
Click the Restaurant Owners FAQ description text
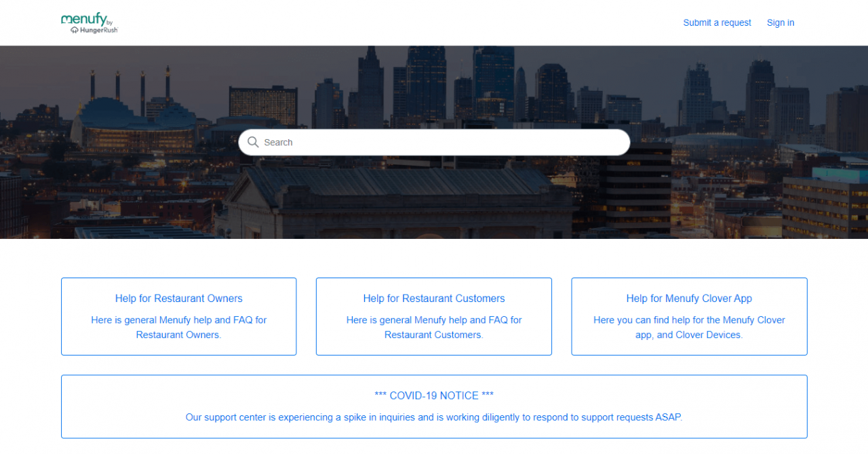pyautogui.click(x=178, y=327)
